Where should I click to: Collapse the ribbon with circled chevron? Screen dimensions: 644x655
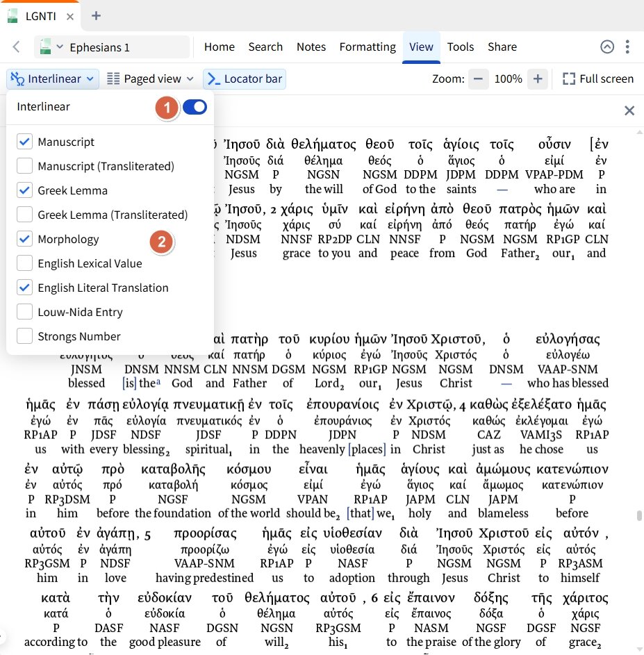[x=607, y=47]
